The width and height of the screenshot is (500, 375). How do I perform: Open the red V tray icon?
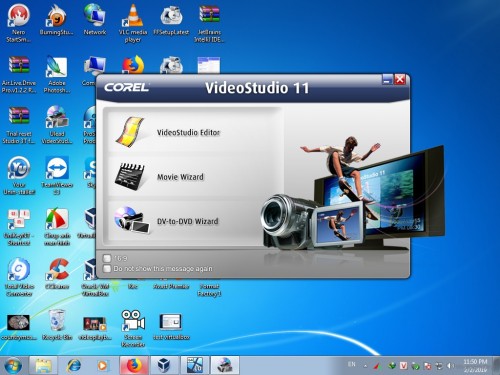tap(403, 366)
